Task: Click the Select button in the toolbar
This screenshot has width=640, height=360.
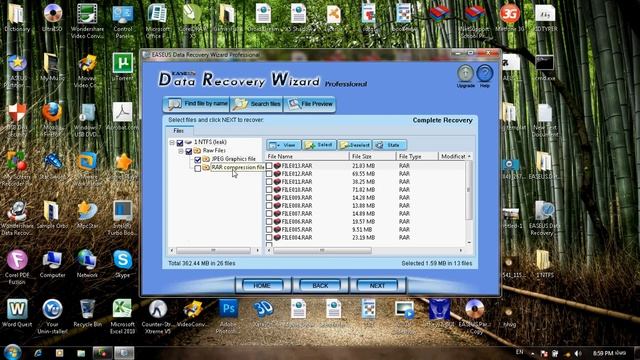Action: (x=319, y=145)
